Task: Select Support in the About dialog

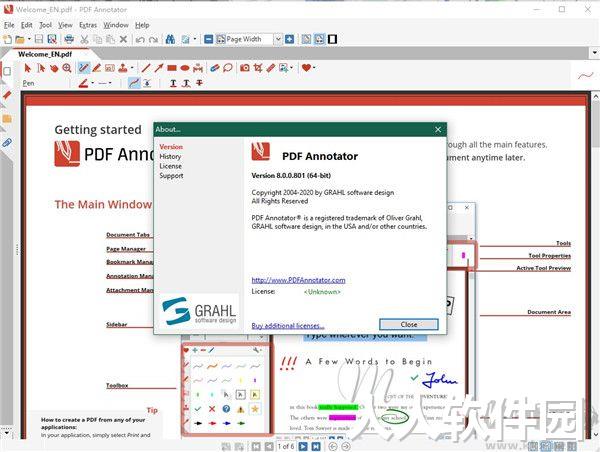Action: 171,176
